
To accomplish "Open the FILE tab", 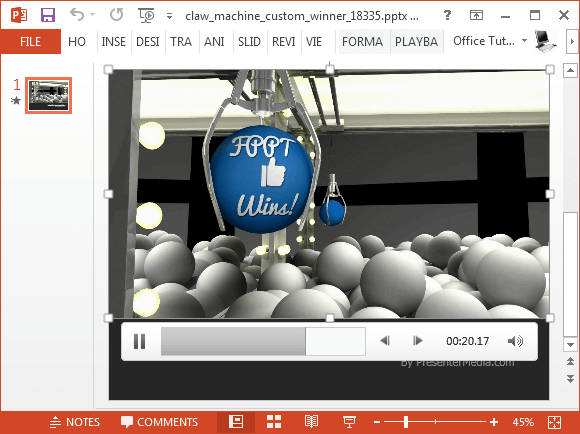I will point(30,41).
